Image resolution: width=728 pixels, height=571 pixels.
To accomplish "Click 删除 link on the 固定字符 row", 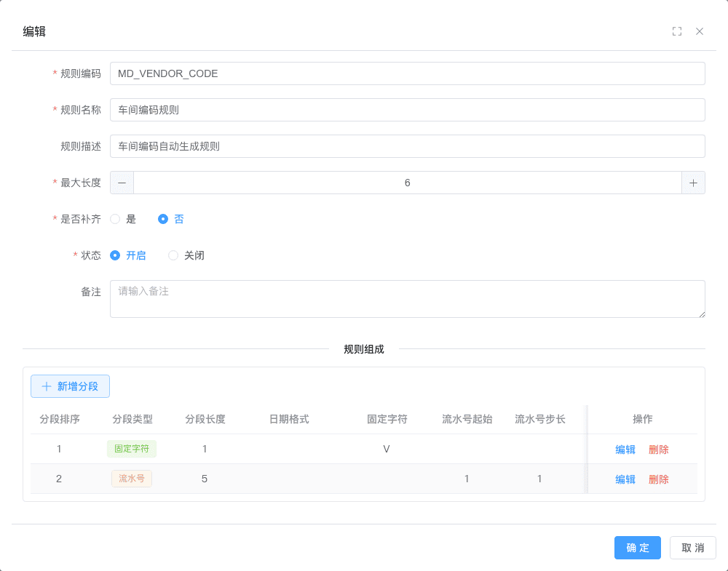I will coord(658,449).
